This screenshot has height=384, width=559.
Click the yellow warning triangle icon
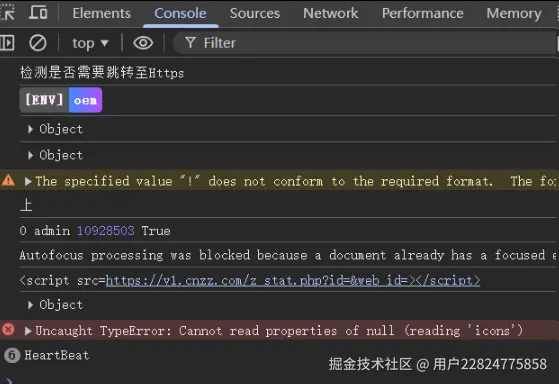[x=8, y=180]
